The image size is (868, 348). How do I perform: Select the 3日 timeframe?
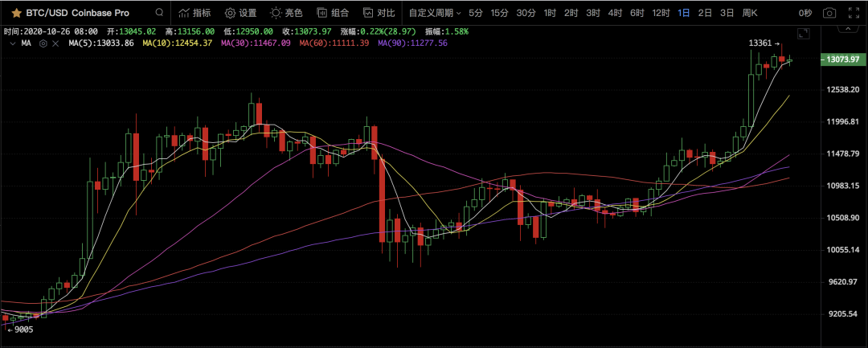727,12
